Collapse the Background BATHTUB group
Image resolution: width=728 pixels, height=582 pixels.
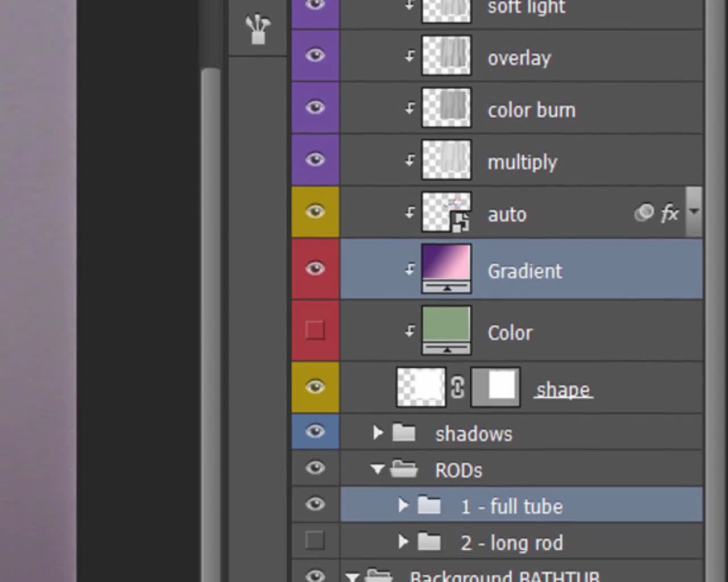click(352, 577)
